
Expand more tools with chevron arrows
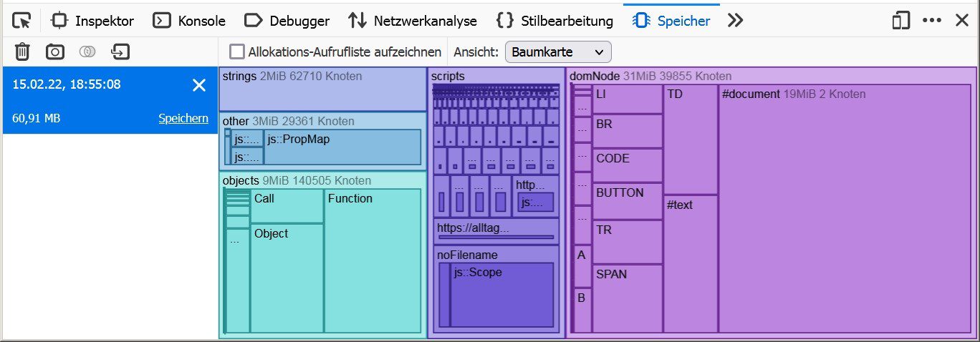(735, 21)
